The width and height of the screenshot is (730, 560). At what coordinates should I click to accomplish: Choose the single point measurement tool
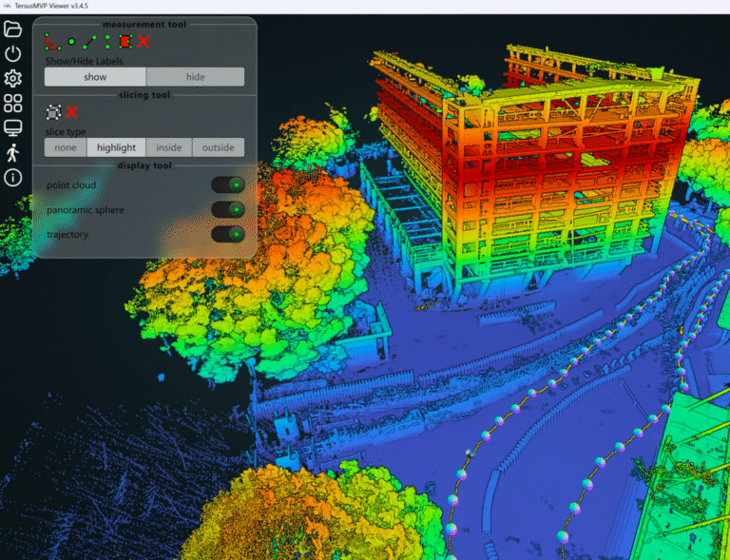[71, 42]
